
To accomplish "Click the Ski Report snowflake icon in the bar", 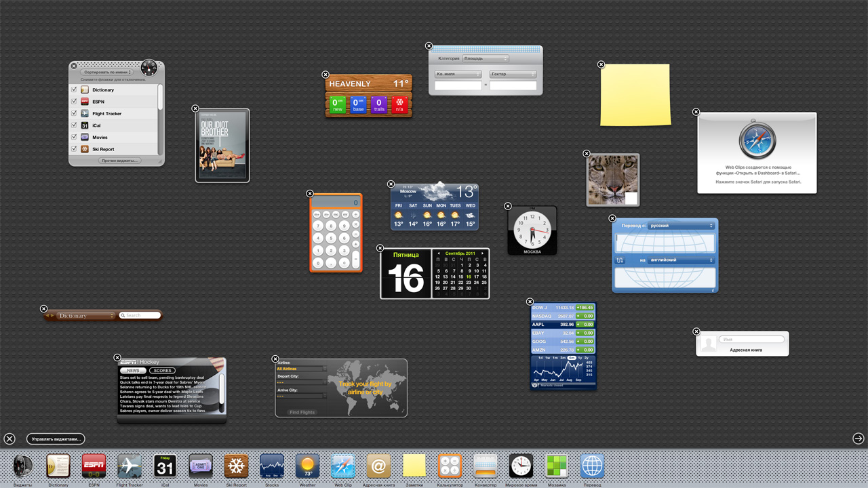I will point(236,466).
